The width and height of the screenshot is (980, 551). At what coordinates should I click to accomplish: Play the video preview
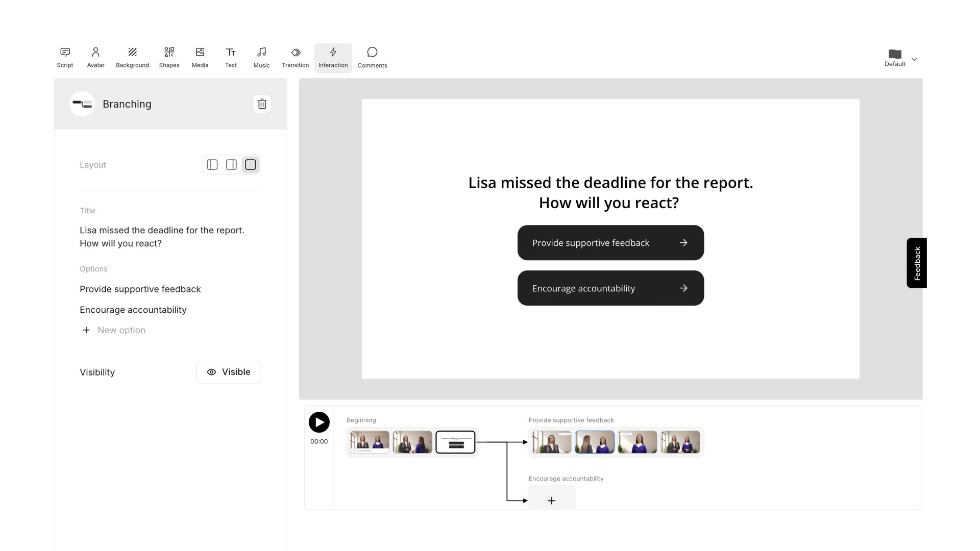click(319, 422)
